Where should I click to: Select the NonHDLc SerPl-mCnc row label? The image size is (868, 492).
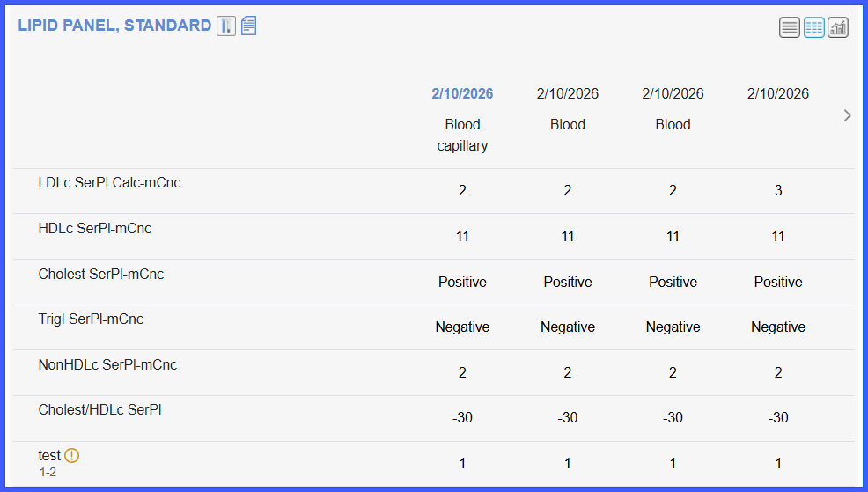pyautogui.click(x=107, y=364)
